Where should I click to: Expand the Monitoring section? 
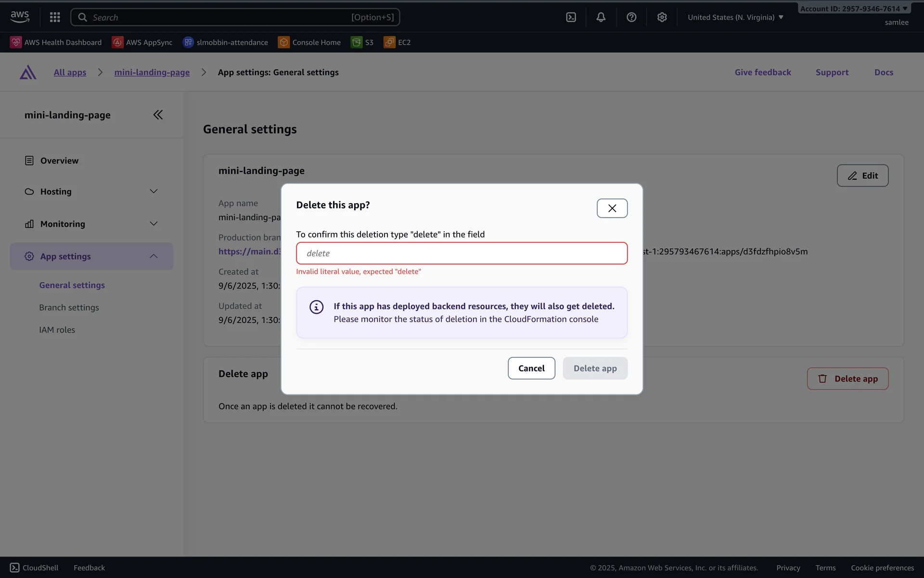pyautogui.click(x=154, y=223)
